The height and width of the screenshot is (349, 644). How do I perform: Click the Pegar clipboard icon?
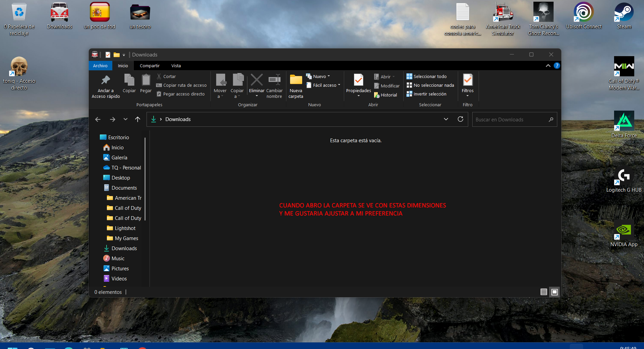146,83
